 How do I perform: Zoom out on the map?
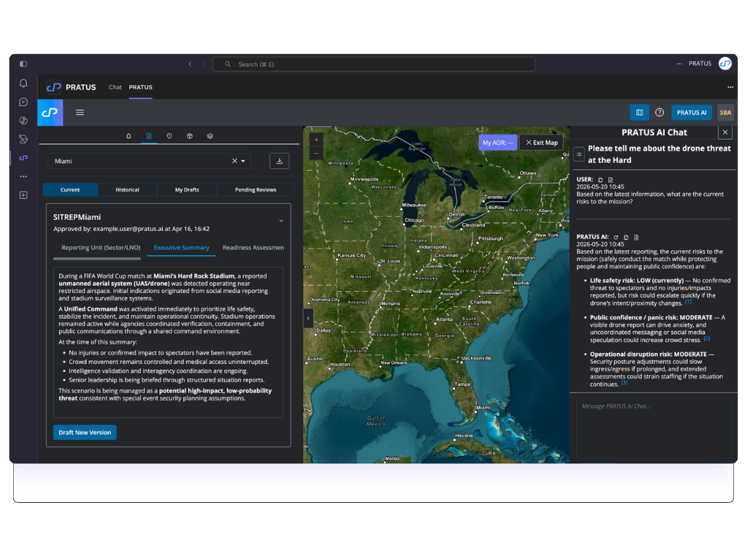pos(316,153)
